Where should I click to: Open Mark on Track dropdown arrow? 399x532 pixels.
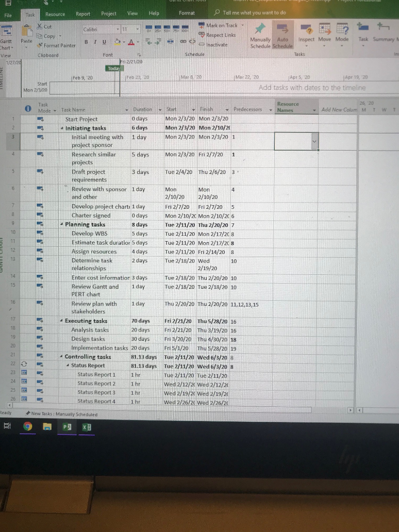(x=243, y=25)
